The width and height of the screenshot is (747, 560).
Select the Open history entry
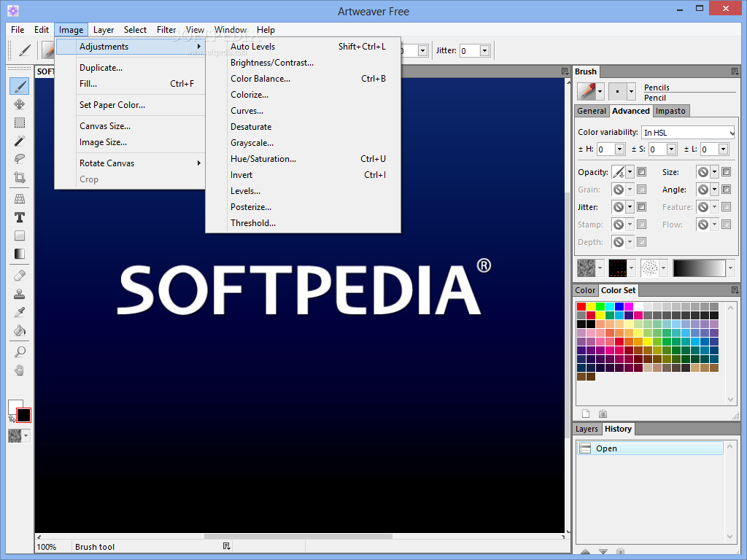[x=650, y=448]
